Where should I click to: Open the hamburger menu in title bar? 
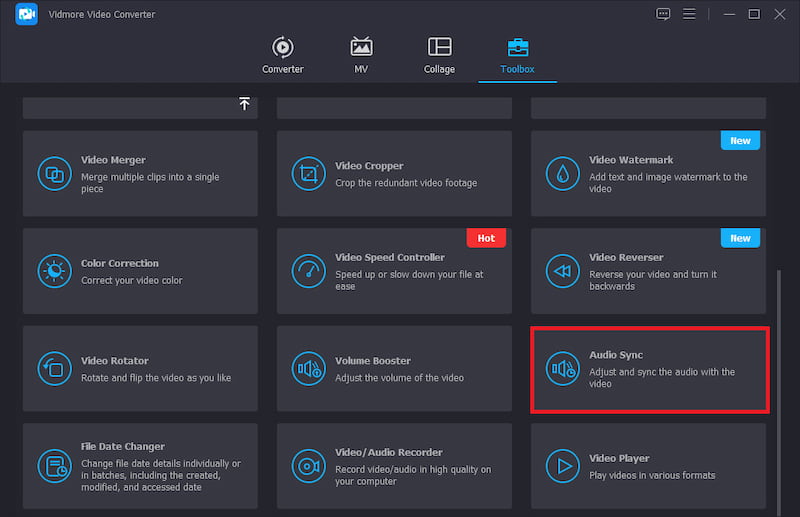[x=689, y=14]
